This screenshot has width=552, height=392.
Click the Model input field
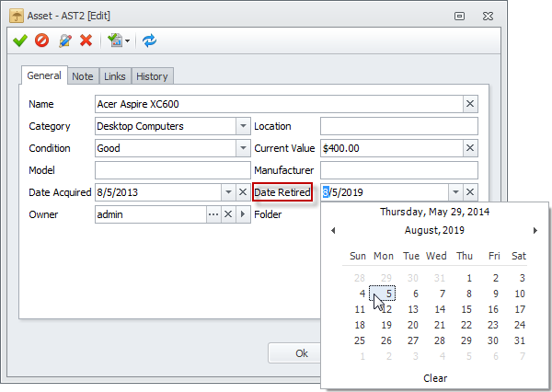click(173, 170)
